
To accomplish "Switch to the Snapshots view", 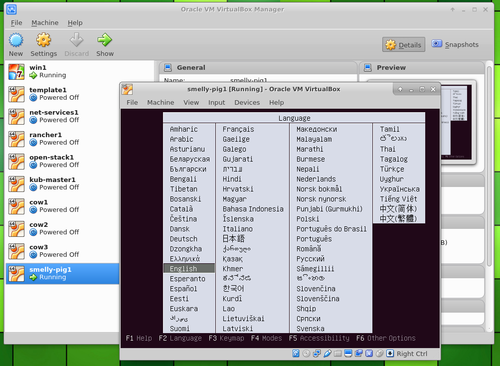I will tap(455, 44).
